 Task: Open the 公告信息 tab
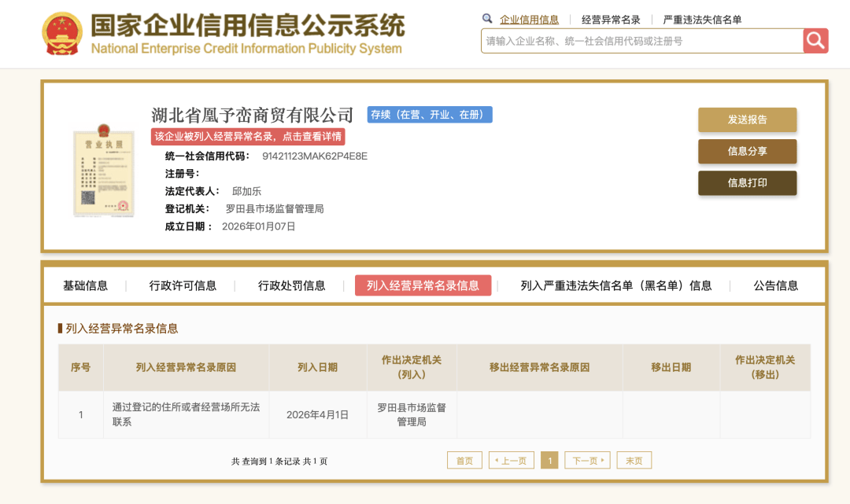pos(774,286)
